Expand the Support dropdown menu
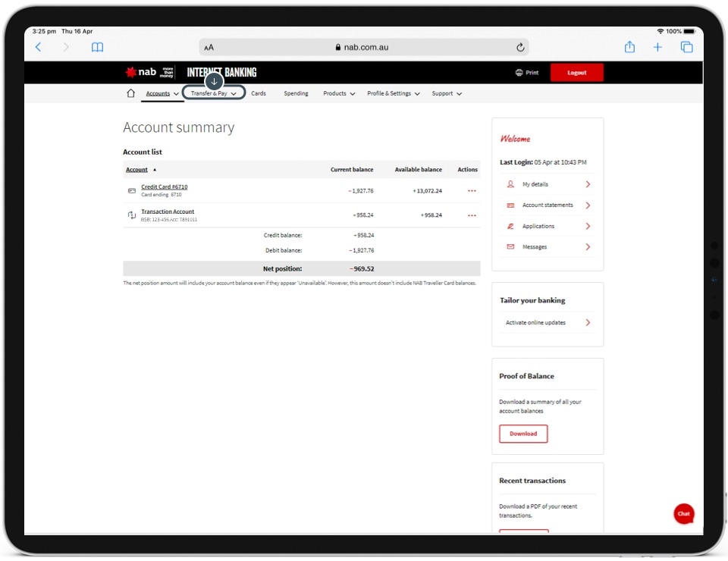Viewport: 728px width, 561px height. 447,93
